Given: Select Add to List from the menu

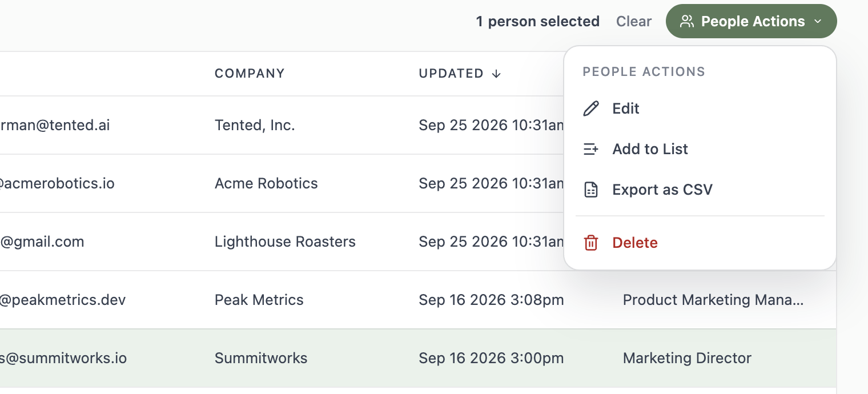Looking at the screenshot, I should tap(700, 149).
